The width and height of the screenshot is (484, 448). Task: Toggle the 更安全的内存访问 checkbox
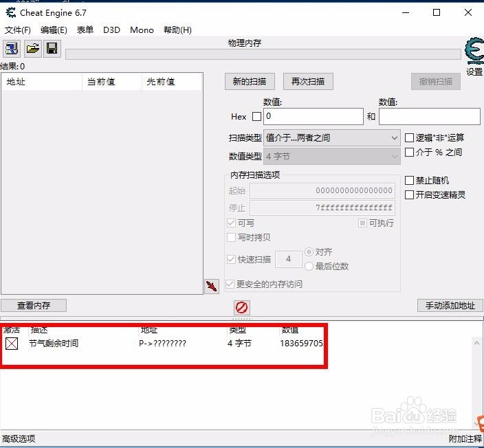point(230,284)
